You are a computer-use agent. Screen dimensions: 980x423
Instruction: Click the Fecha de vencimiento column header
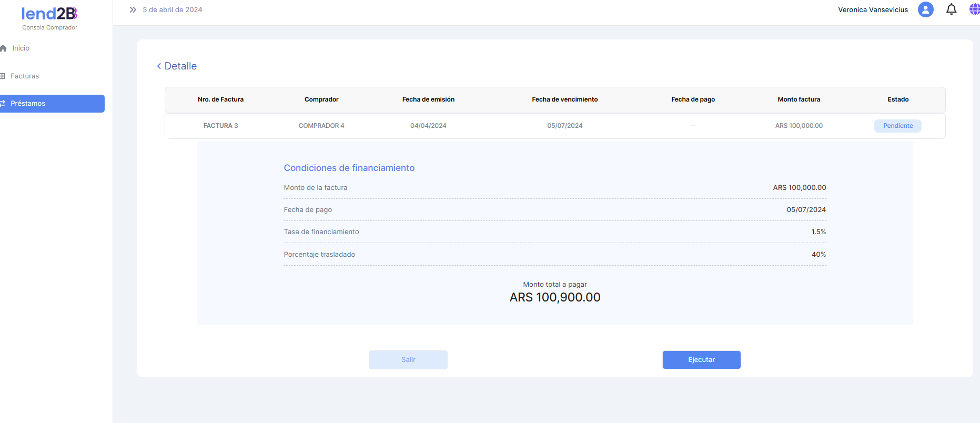(x=564, y=99)
